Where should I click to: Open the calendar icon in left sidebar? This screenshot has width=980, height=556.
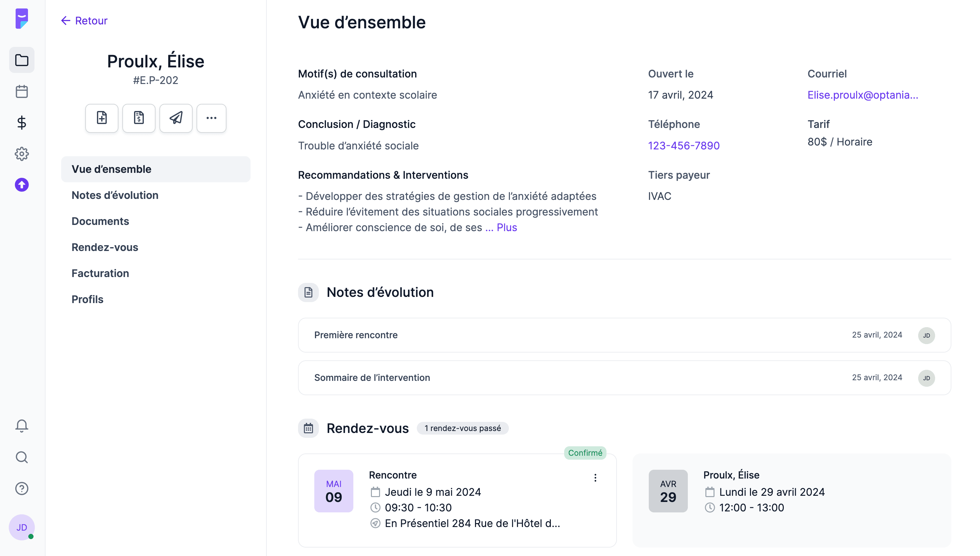coord(22,92)
